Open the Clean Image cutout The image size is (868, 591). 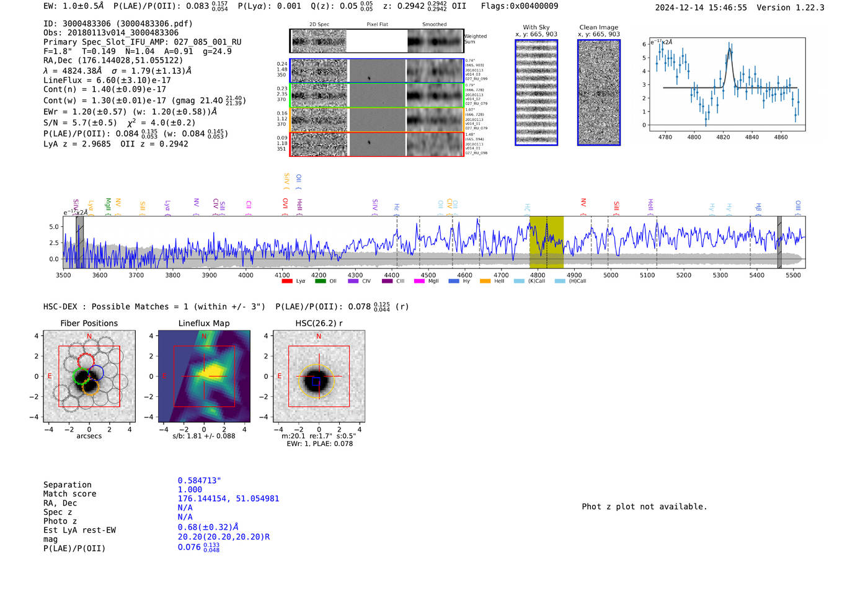coord(599,92)
